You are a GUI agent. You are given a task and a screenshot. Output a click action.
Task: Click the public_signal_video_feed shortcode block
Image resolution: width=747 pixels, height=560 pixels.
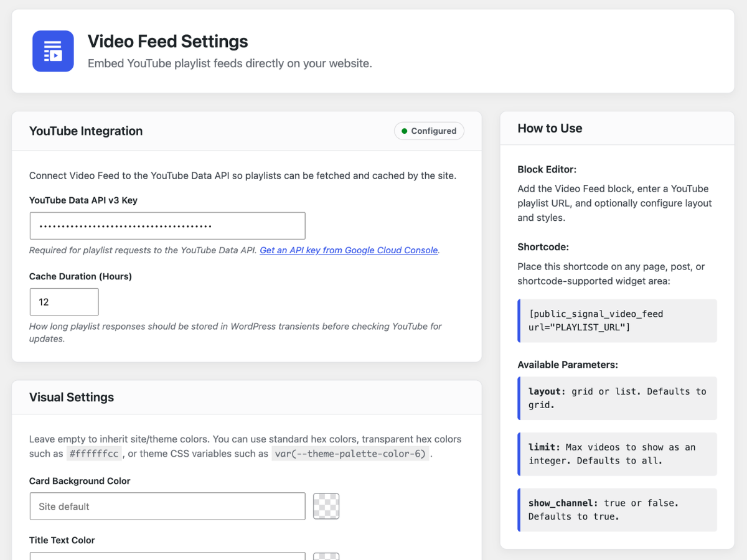pyautogui.click(x=618, y=320)
